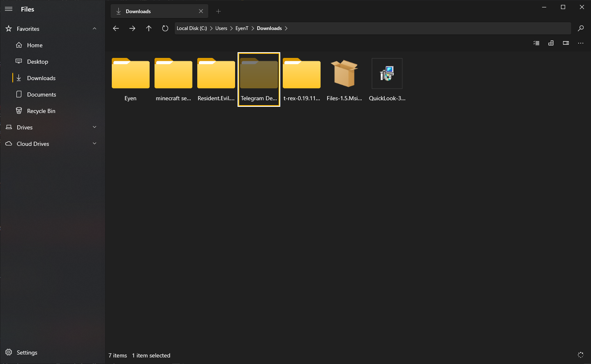Expand the Drives section
Image resolution: width=591 pixels, height=364 pixels.
[x=94, y=127]
